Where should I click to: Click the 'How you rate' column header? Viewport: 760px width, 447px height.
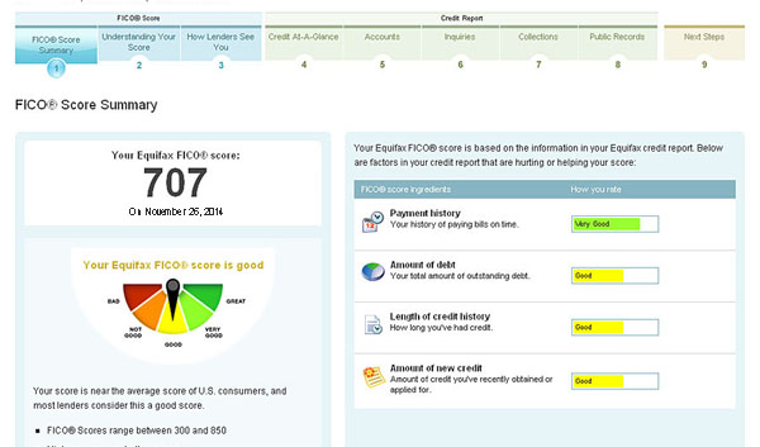pos(596,190)
